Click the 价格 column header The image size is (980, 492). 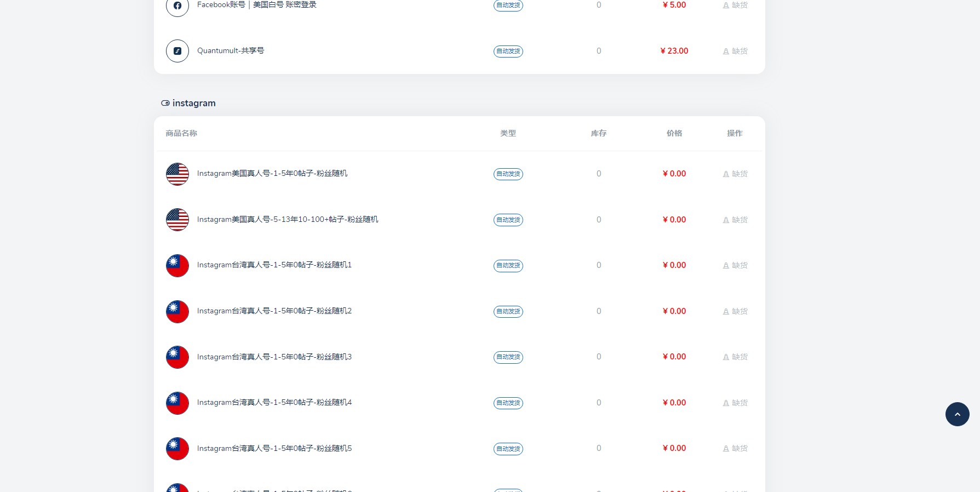click(x=674, y=133)
